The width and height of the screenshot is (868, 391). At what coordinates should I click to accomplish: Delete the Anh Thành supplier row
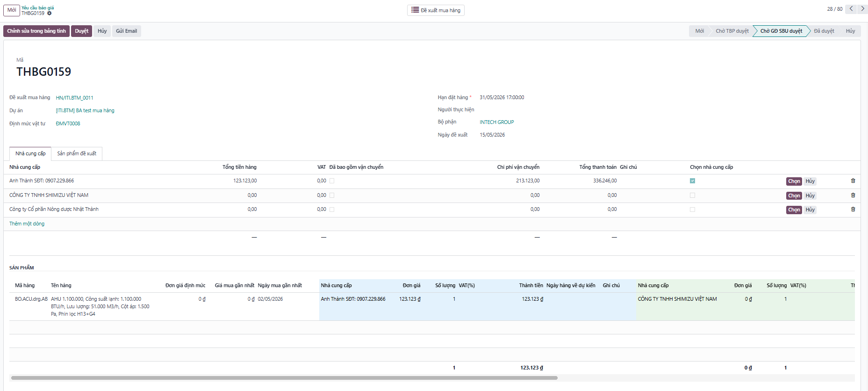point(853,181)
